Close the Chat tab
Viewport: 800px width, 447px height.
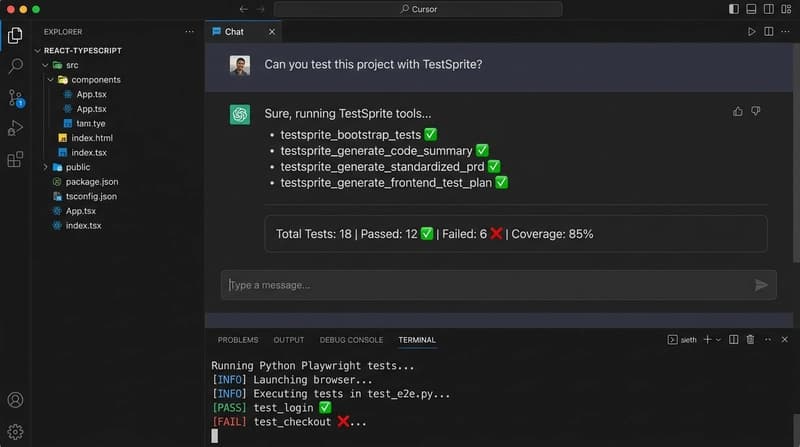point(272,32)
